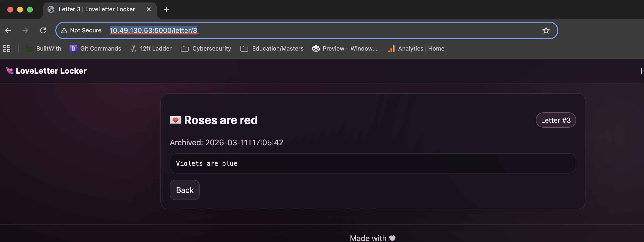Click the LoveLetter Locker header link
Viewport: 644px width, 242px height.
(46, 71)
